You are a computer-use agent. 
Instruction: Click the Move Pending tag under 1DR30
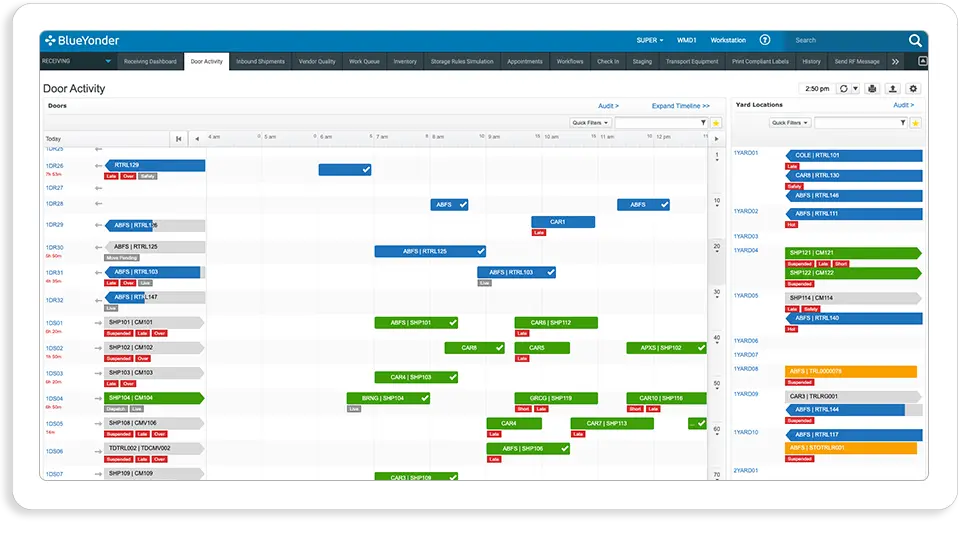click(x=122, y=258)
